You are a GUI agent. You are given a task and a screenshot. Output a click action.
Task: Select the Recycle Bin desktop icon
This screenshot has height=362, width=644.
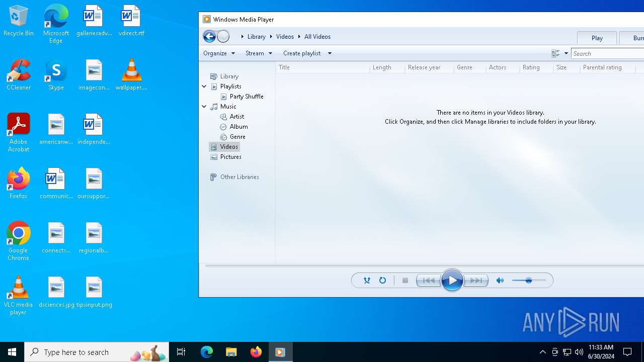pos(19,21)
